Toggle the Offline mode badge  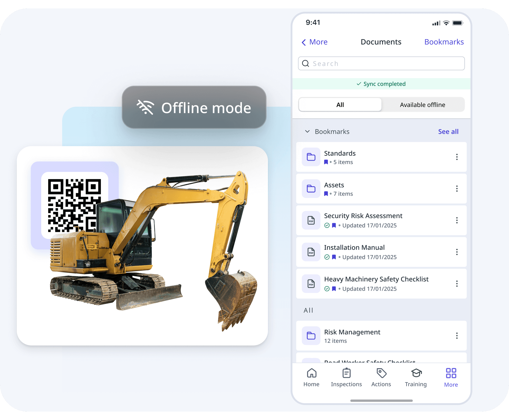(x=194, y=108)
